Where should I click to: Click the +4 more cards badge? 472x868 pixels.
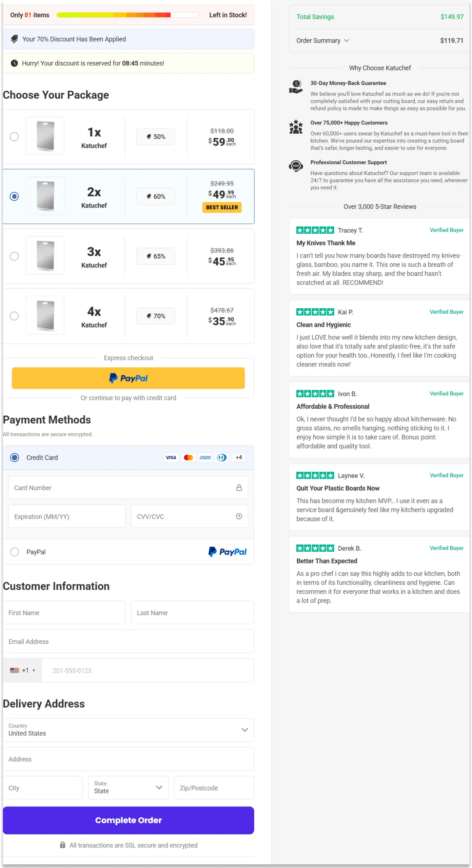coord(239,457)
